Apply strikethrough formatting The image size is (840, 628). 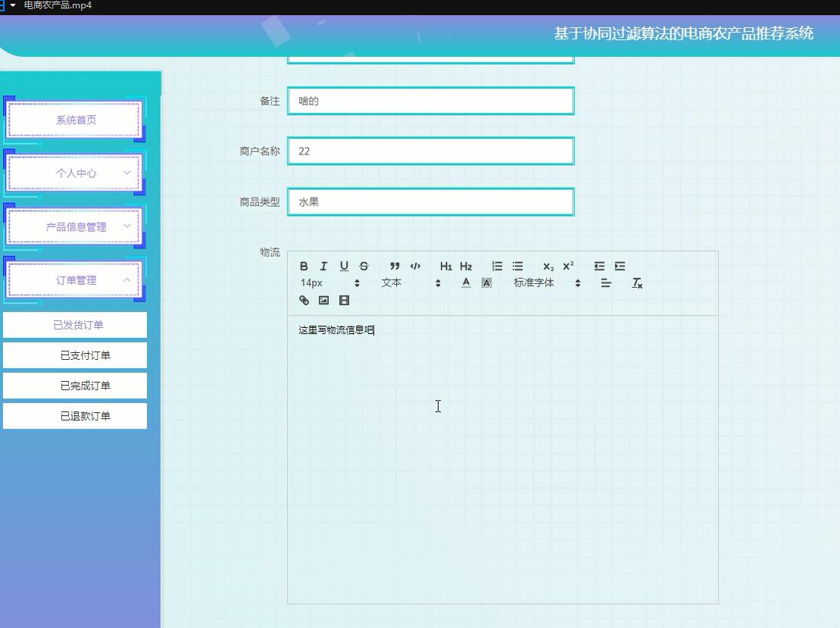[x=364, y=267]
